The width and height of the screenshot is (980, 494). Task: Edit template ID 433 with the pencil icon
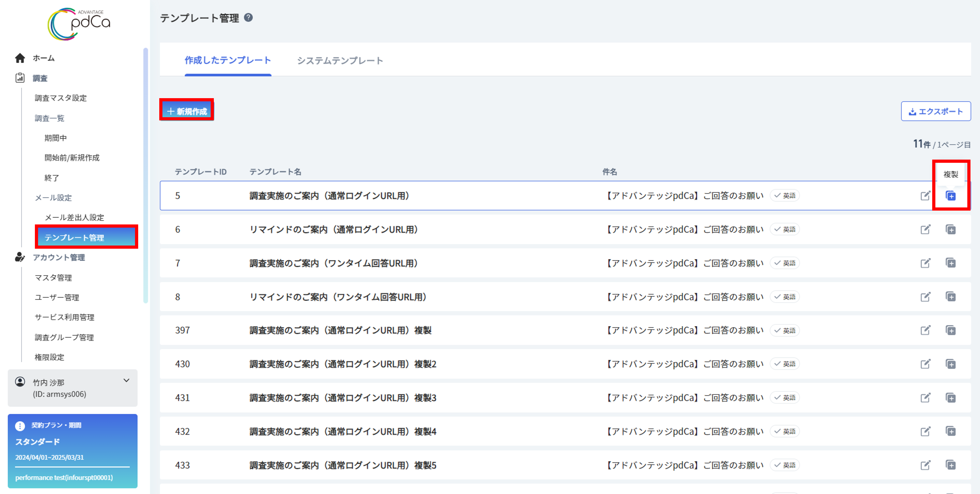pyautogui.click(x=925, y=465)
